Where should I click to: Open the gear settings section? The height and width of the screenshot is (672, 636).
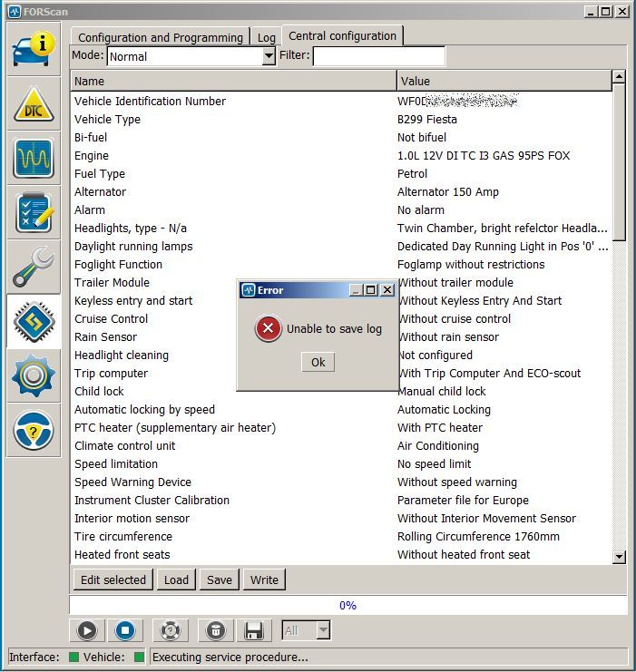[x=35, y=375]
